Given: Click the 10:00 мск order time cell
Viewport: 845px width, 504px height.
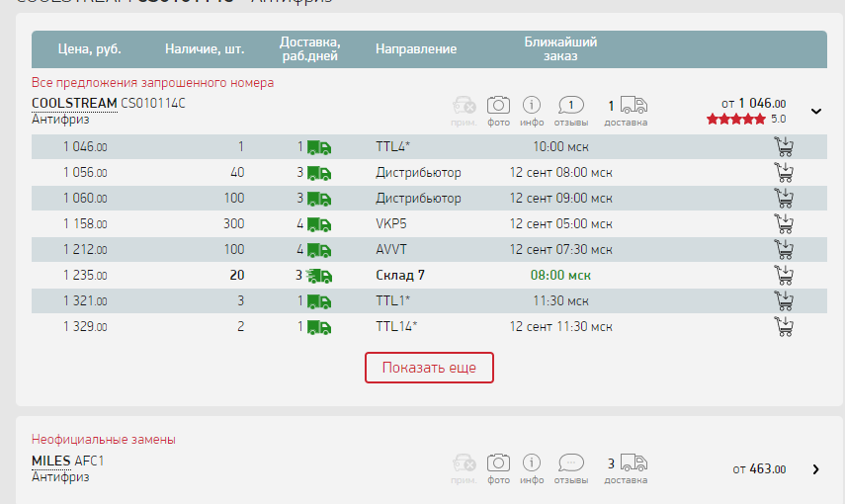Looking at the screenshot, I should point(560,146).
